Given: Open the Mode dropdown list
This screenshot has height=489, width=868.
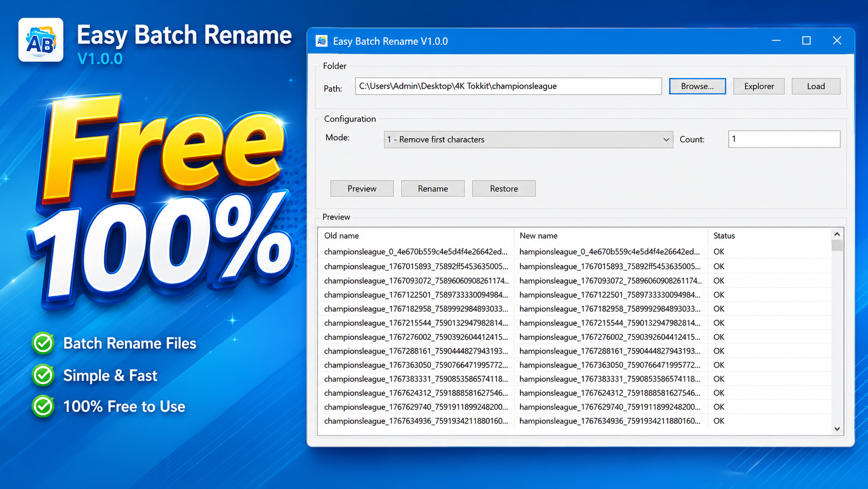Looking at the screenshot, I should pos(528,139).
